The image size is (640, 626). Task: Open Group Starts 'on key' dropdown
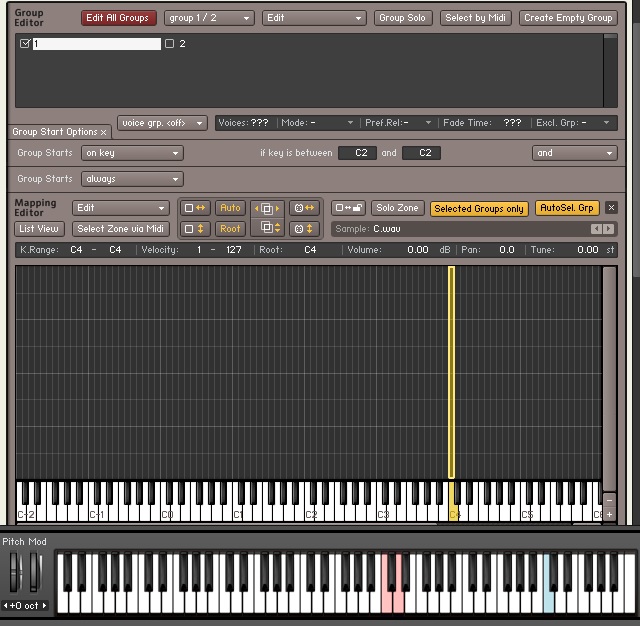pyautogui.click(x=132, y=153)
